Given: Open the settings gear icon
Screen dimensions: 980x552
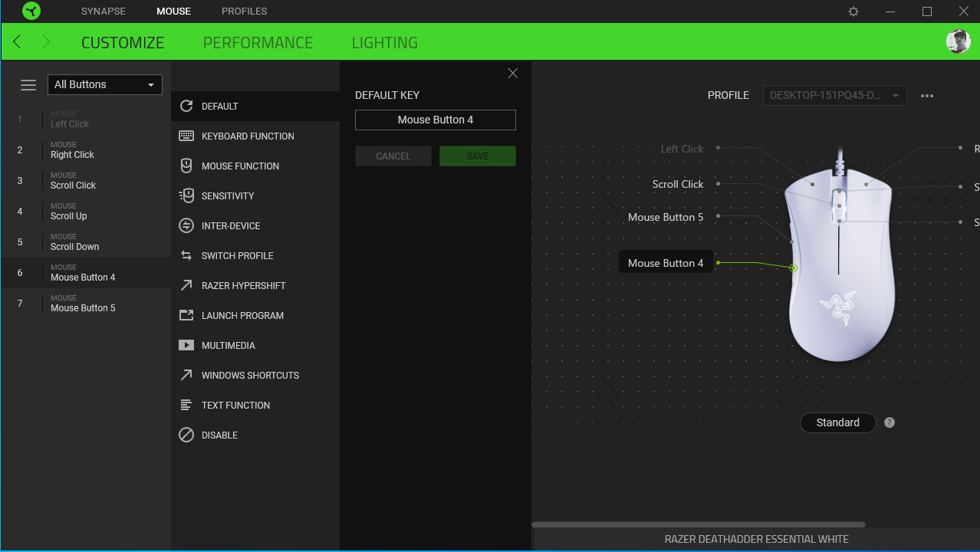Looking at the screenshot, I should coord(853,11).
